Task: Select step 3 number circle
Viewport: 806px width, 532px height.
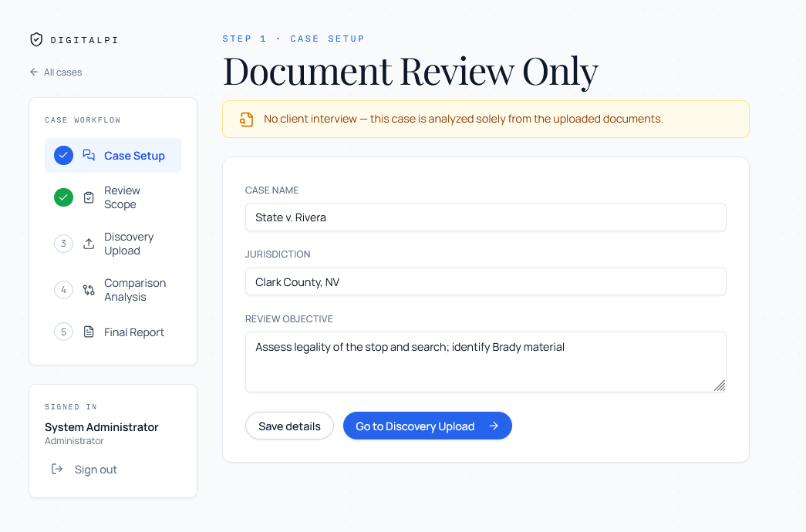Action: coord(64,244)
